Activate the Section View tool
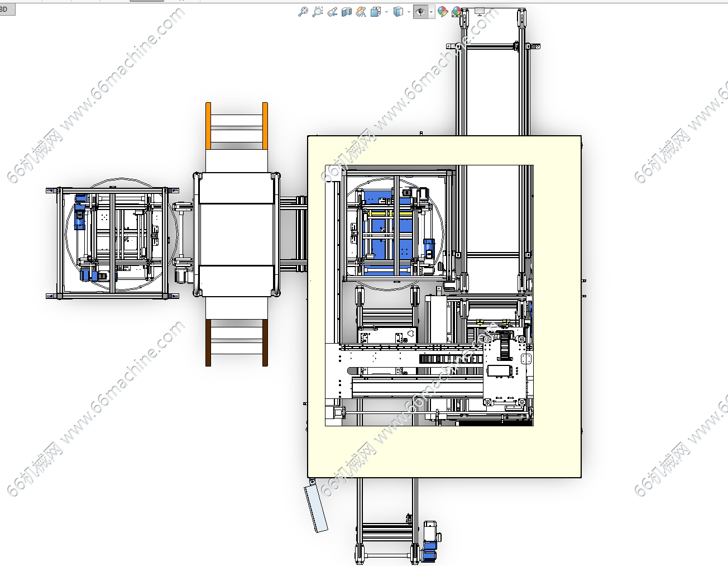Screen dimensions: 728x566 tap(347, 12)
